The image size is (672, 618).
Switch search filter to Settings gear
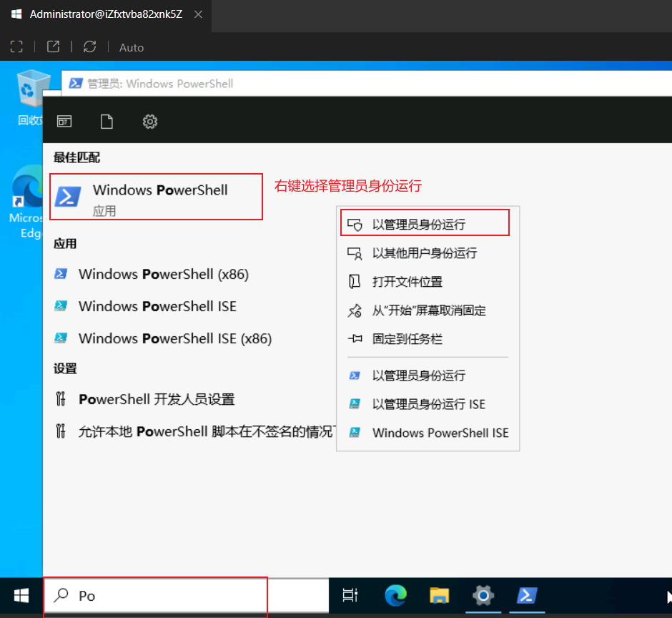tap(150, 122)
